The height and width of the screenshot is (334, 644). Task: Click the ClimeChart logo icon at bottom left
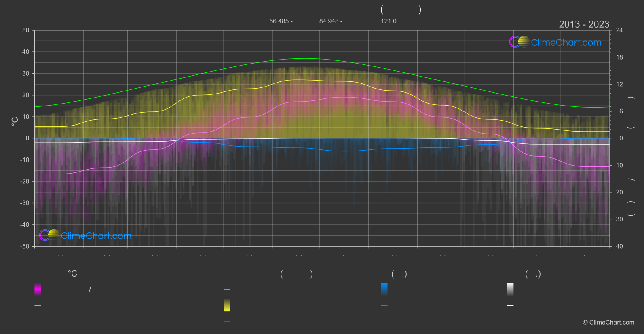coord(49,235)
